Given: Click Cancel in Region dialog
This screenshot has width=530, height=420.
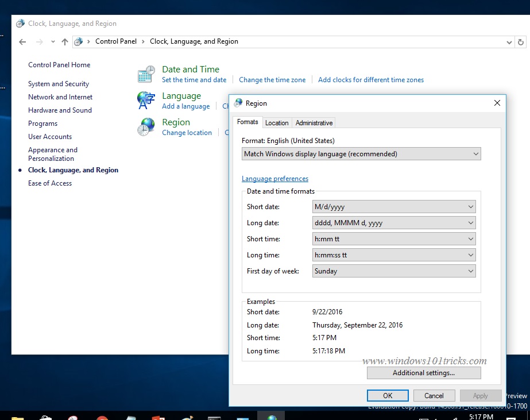Looking at the screenshot, I should (434, 396).
